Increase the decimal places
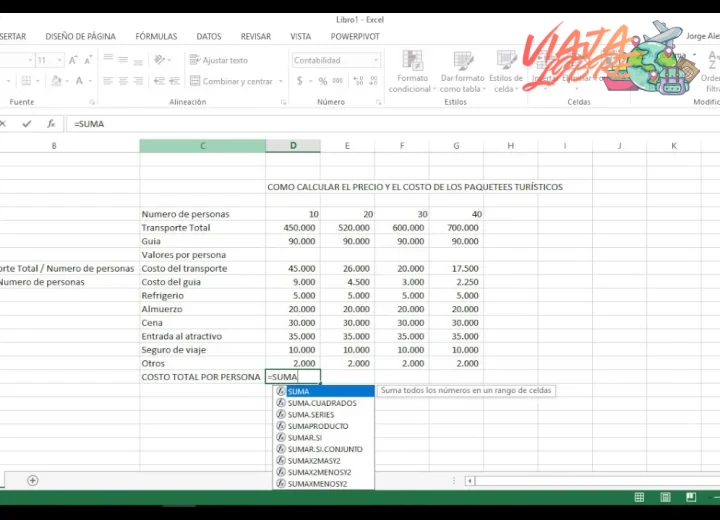Screen dimensions: 720x520 tap(358, 81)
